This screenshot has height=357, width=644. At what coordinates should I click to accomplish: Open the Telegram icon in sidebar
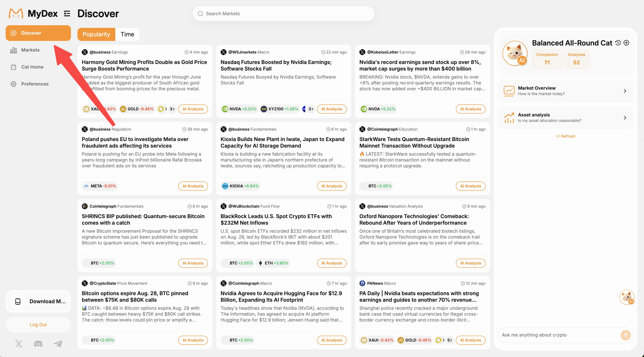click(58, 344)
